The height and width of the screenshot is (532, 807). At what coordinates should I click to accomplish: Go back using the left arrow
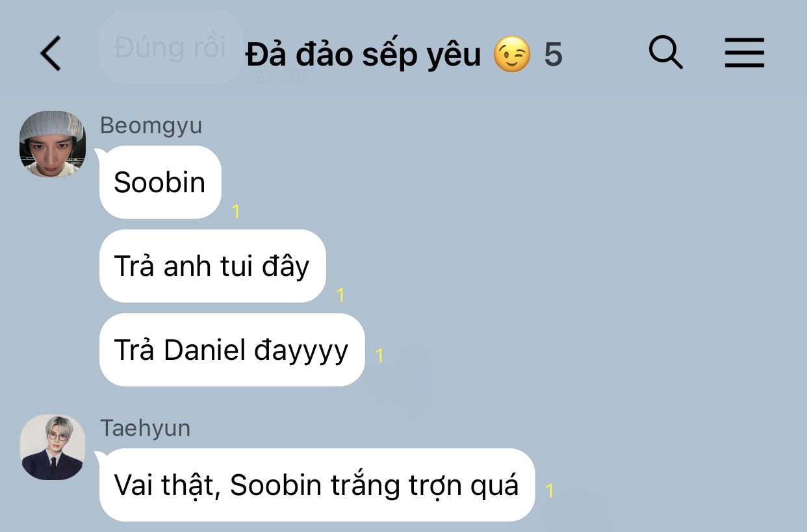point(51,53)
